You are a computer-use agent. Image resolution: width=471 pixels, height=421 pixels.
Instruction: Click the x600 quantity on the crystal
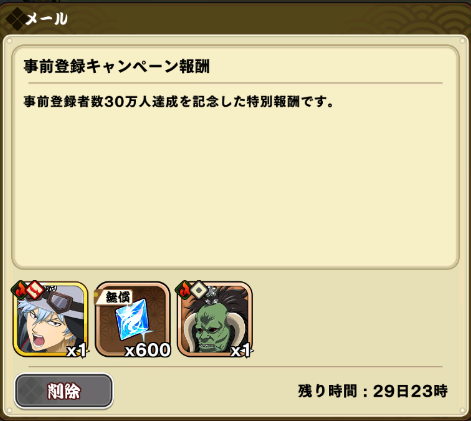(147, 350)
